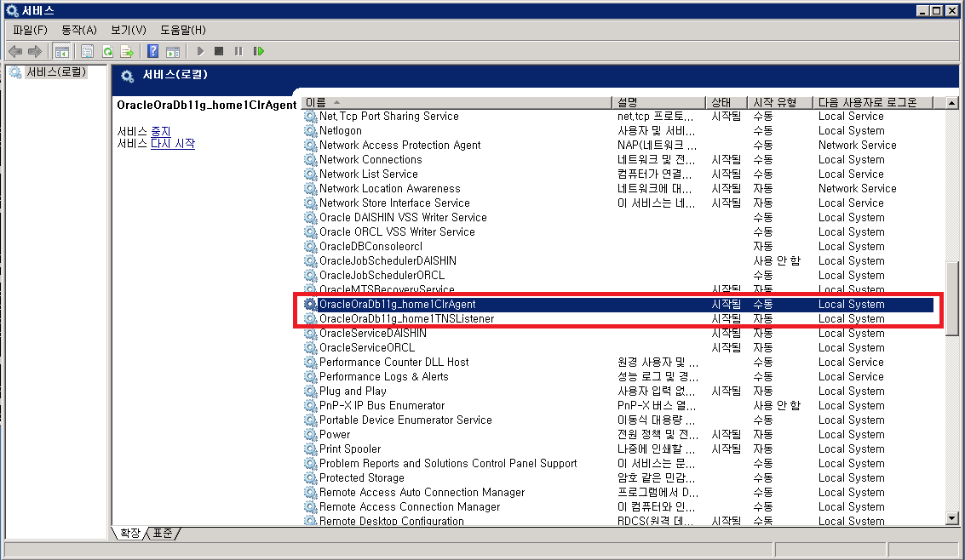
Task: Sort by the 설명 column header
Action: click(658, 102)
